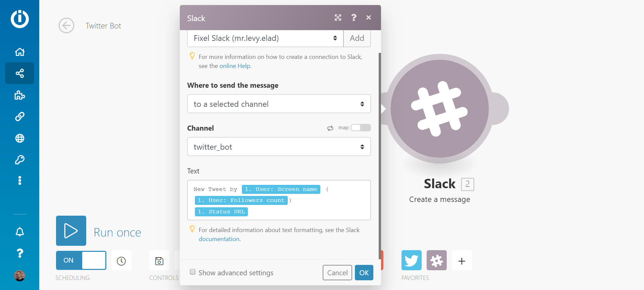Toggle scenario scheduling ON switch
The height and width of the screenshot is (290, 644).
click(x=81, y=260)
